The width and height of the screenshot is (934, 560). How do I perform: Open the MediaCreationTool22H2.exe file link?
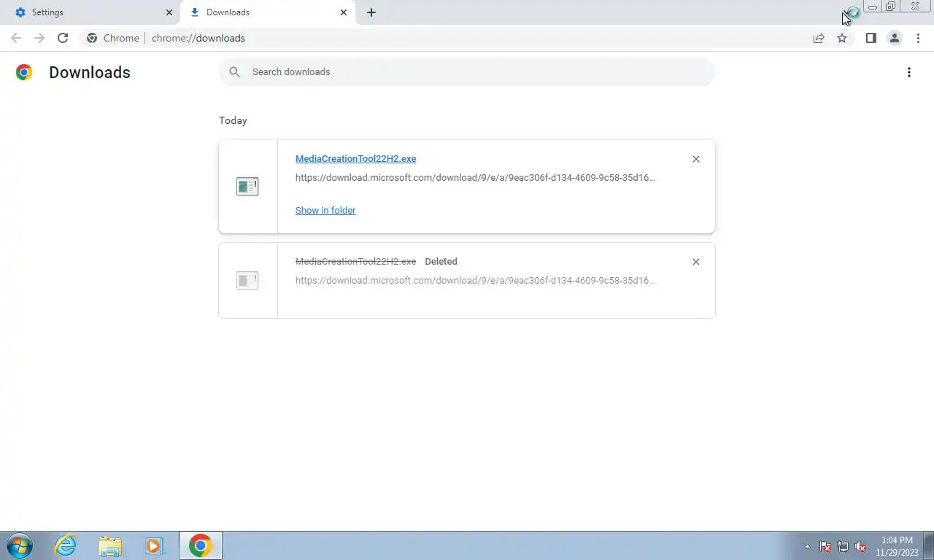point(355,158)
